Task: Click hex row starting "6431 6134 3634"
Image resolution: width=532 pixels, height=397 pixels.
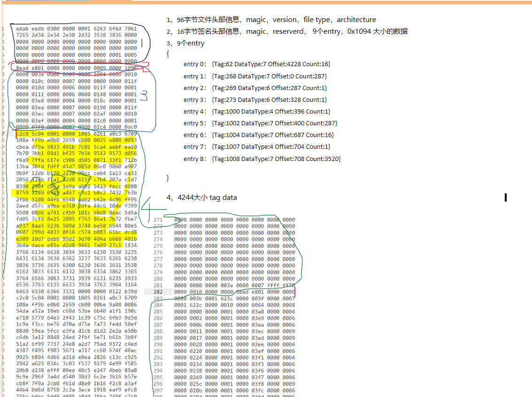Action: [77, 259]
